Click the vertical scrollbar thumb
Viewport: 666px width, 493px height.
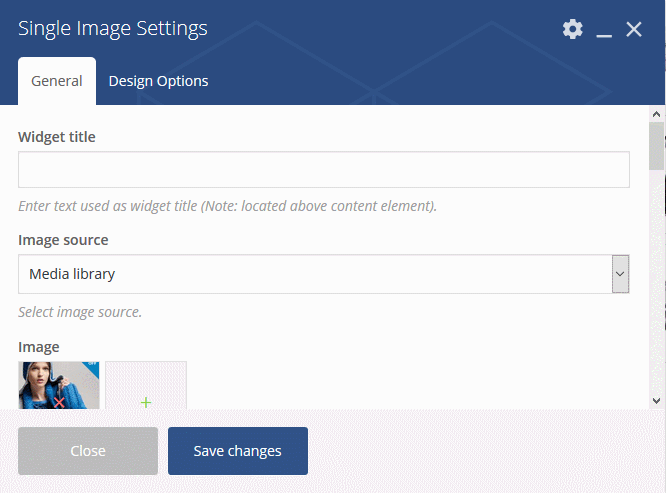tap(656, 146)
